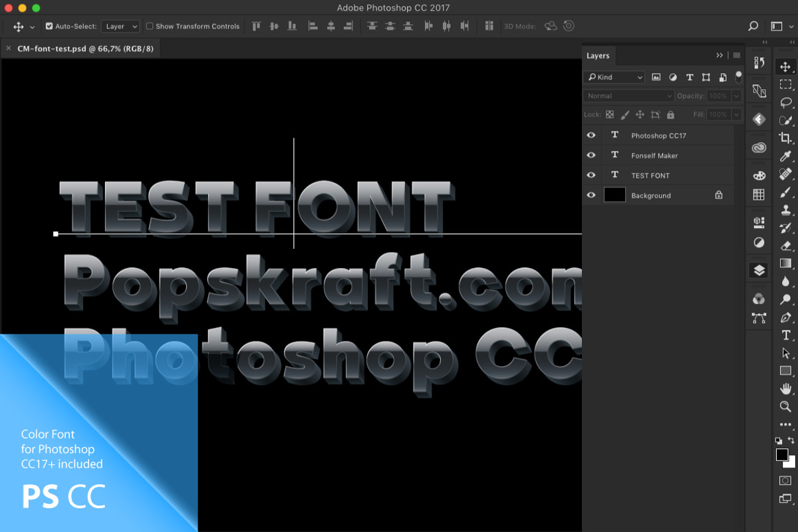Swap foreground and background colors
Screen dimensions: 798x532
(x=791, y=440)
